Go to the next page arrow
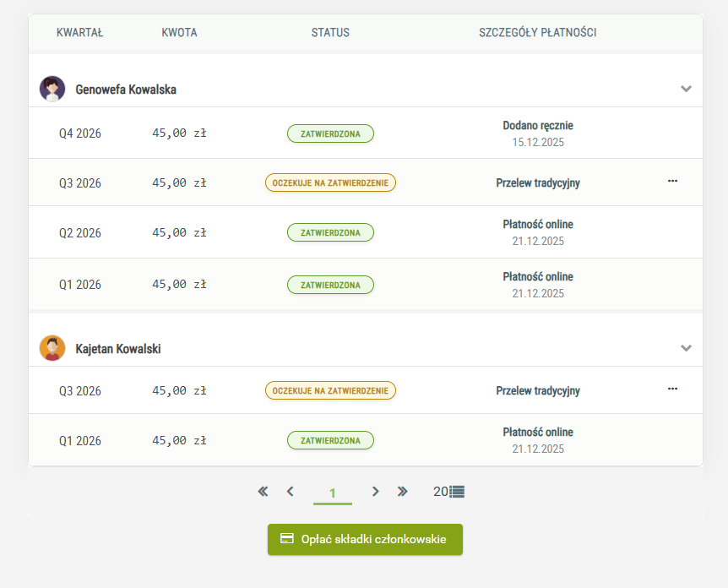Image resolution: width=728 pixels, height=588 pixels. [376, 491]
